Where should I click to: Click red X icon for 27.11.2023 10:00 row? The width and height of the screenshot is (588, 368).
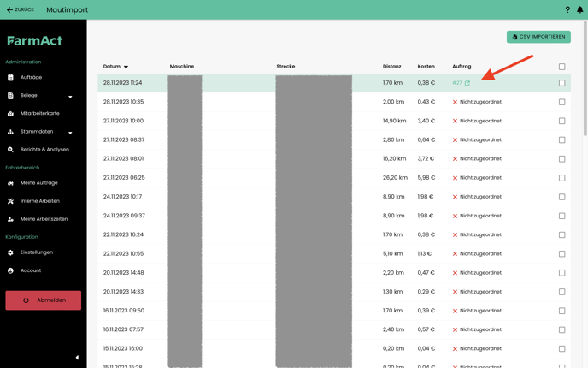tap(455, 121)
